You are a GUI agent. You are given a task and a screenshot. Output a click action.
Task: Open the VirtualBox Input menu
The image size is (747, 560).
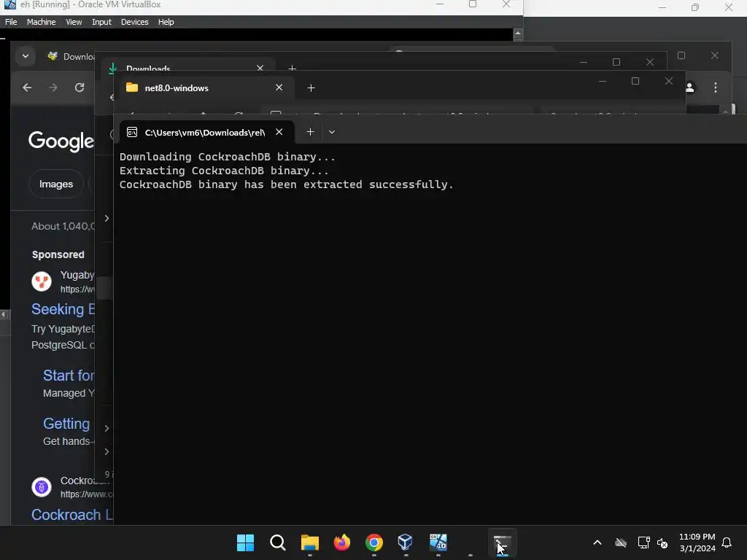click(x=101, y=22)
